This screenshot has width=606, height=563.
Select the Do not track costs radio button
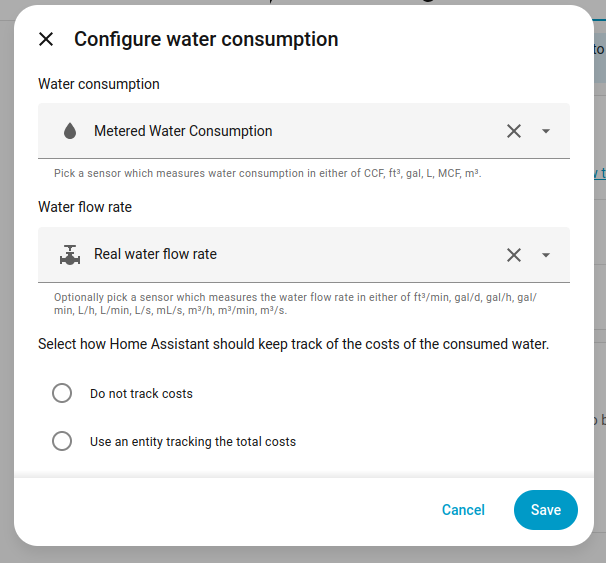coord(62,393)
